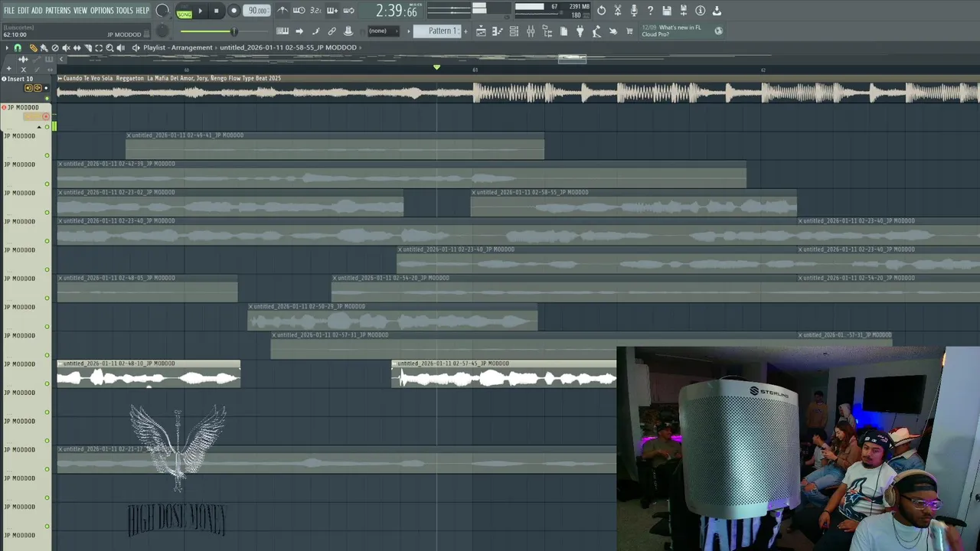Select the playlist draw pencil tool

[33, 47]
